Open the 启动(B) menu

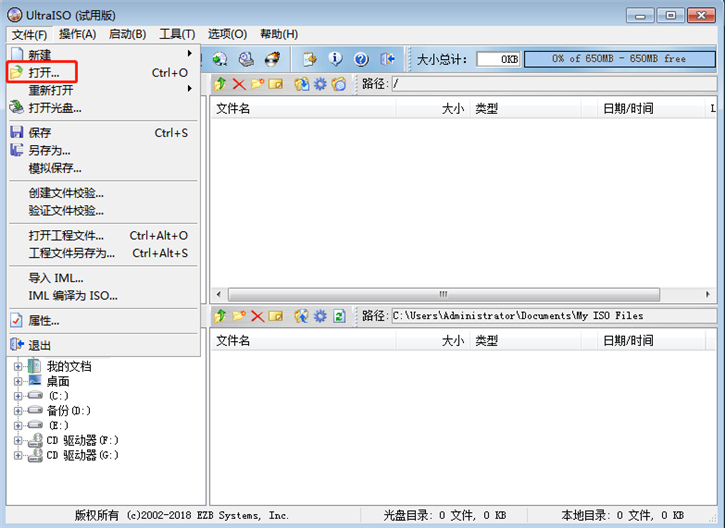coord(128,34)
